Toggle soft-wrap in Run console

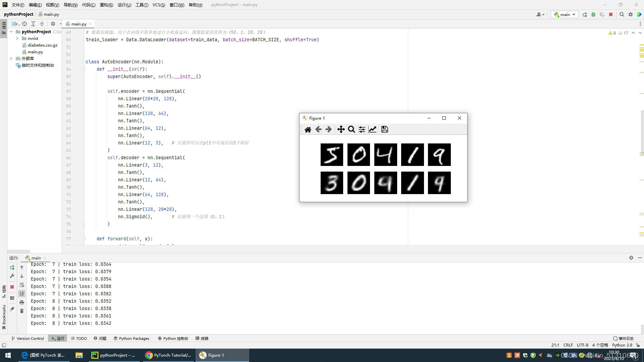coord(22,285)
